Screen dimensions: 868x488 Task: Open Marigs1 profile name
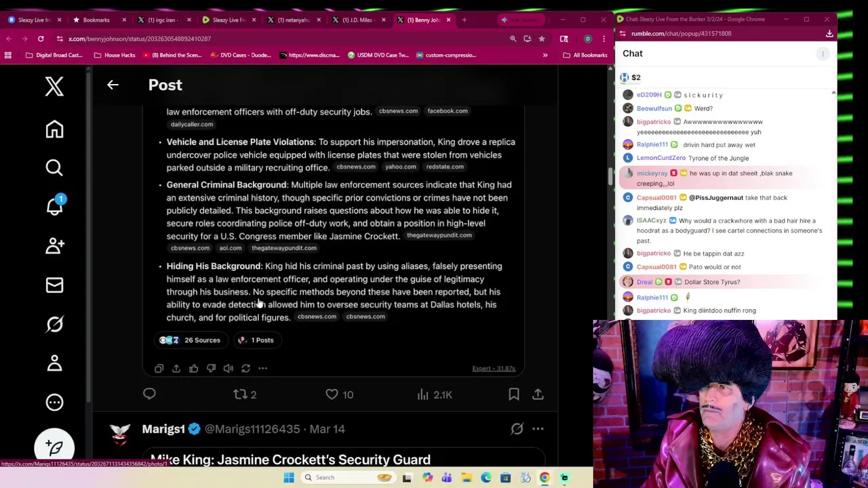click(163, 429)
